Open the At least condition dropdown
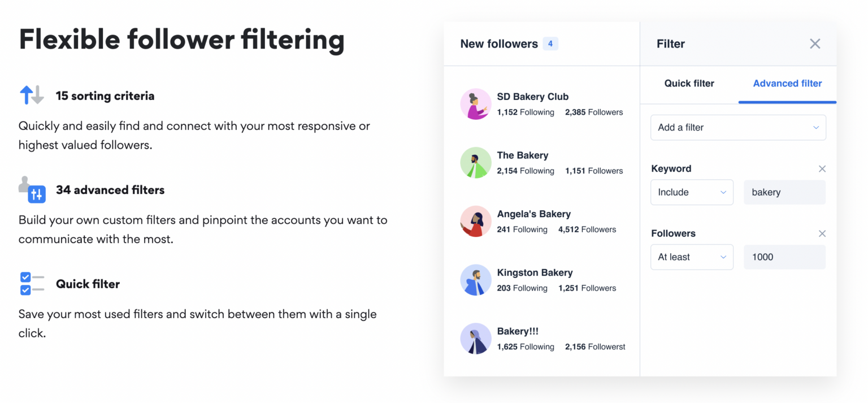868x403 pixels. click(x=692, y=257)
